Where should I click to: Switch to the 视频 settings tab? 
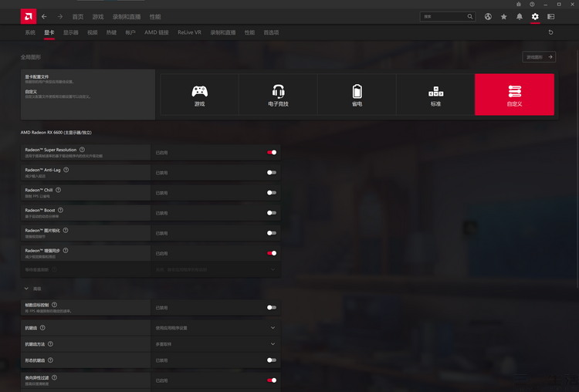(93, 32)
